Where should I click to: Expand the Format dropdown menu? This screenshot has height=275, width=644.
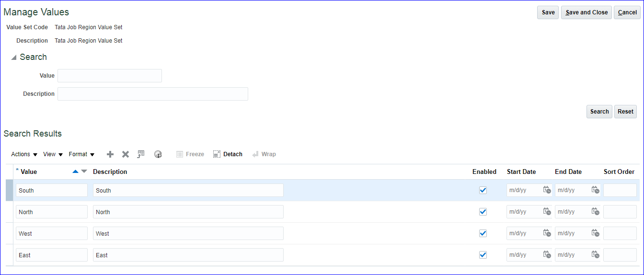pos(81,154)
